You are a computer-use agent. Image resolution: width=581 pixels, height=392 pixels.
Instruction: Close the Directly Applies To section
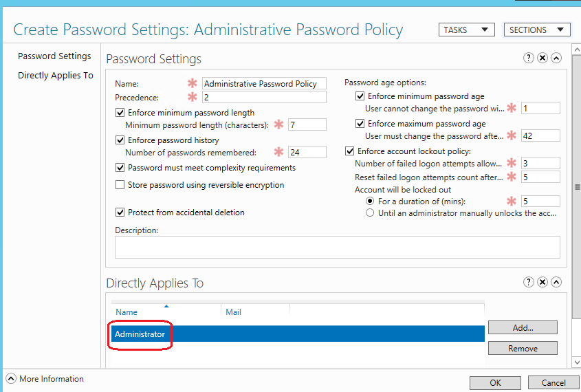[x=542, y=282]
